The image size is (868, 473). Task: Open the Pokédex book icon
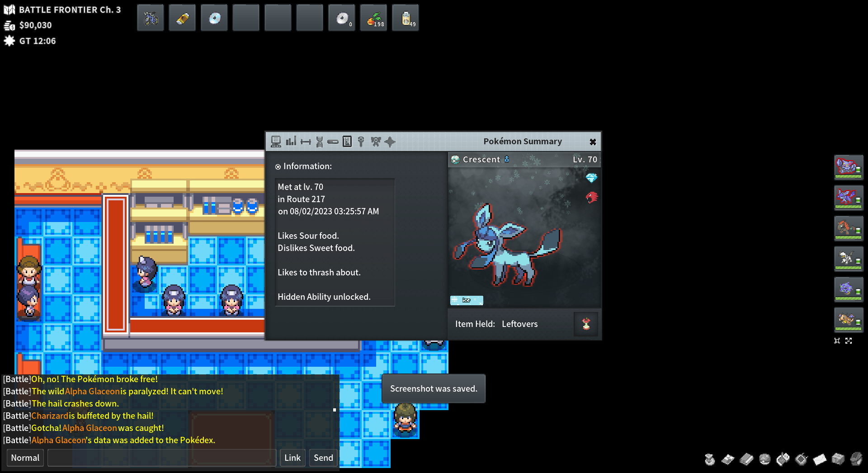[746, 459]
